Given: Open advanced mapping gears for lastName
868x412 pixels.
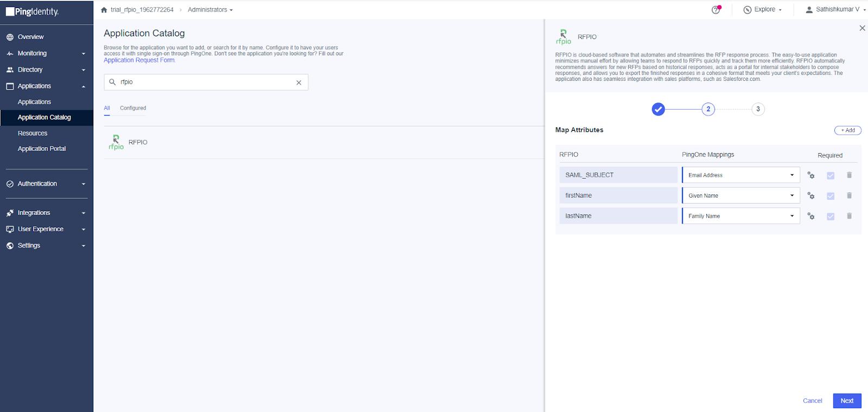Looking at the screenshot, I should [x=811, y=216].
